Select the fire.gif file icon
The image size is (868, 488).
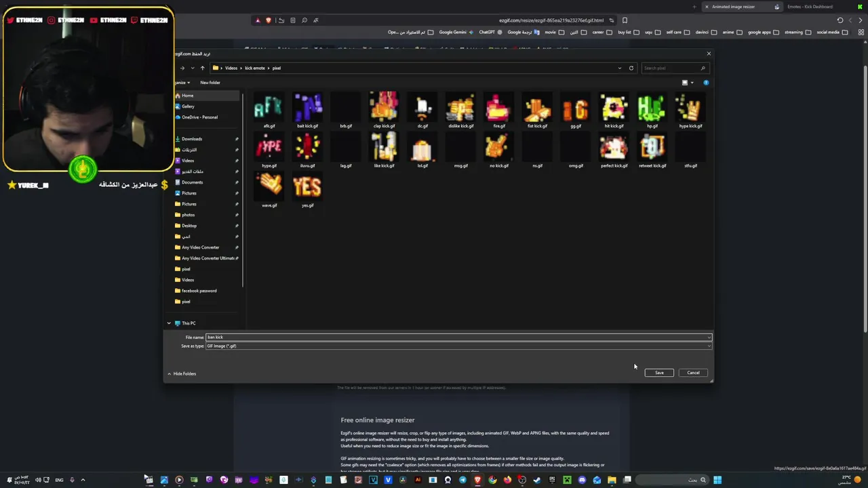click(x=499, y=108)
